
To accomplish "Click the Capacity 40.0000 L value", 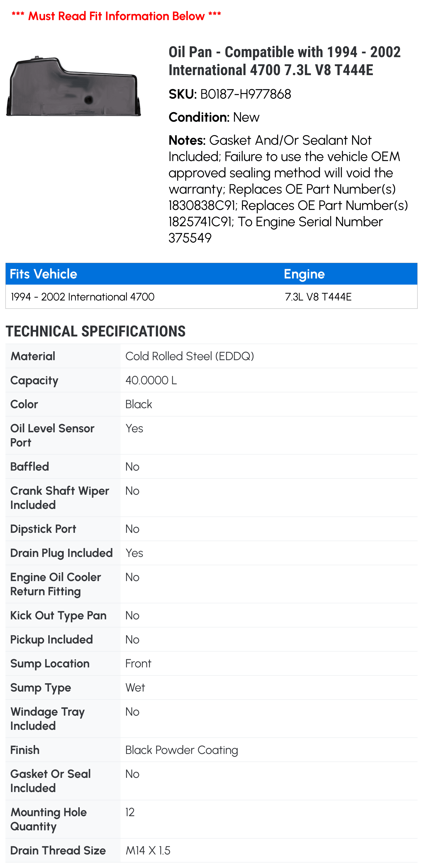I will click(x=151, y=380).
